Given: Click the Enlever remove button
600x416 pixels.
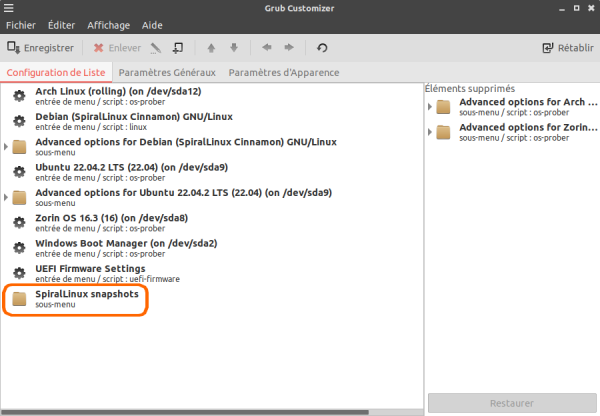Looking at the screenshot, I should 117,47.
